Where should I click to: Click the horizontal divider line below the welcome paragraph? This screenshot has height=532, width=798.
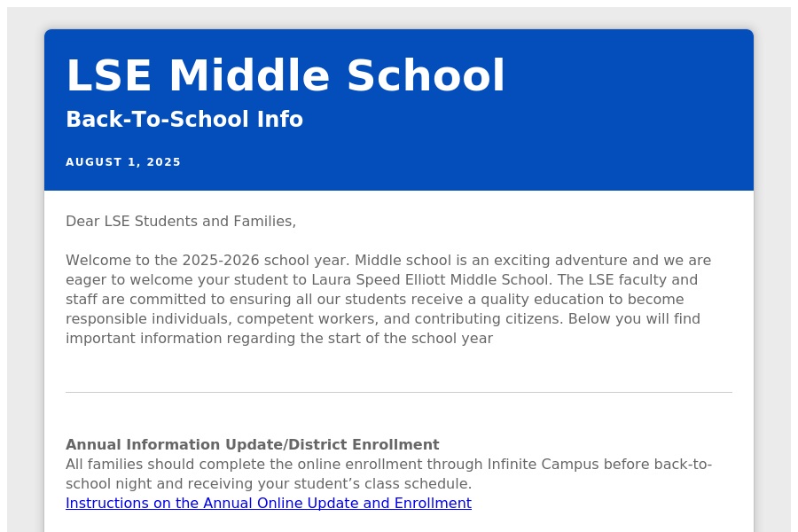tap(399, 392)
